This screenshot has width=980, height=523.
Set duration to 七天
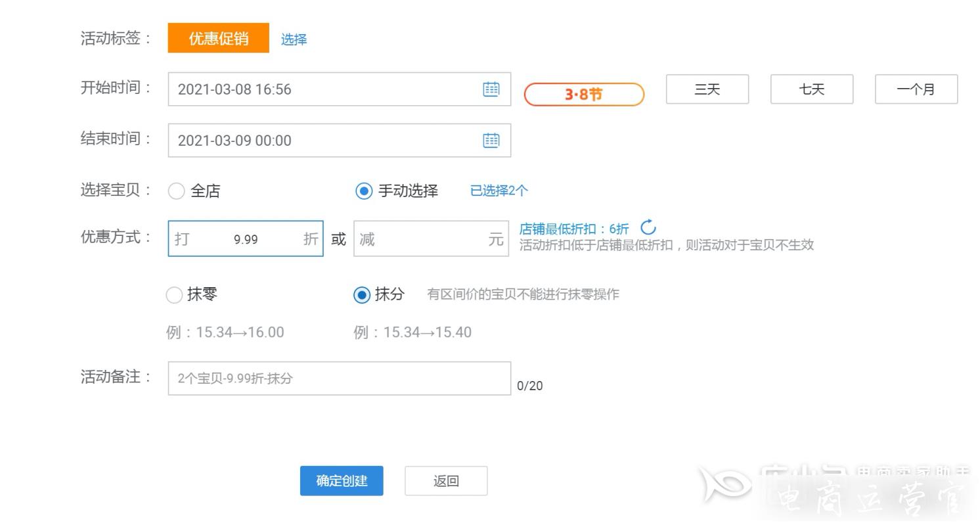(812, 89)
